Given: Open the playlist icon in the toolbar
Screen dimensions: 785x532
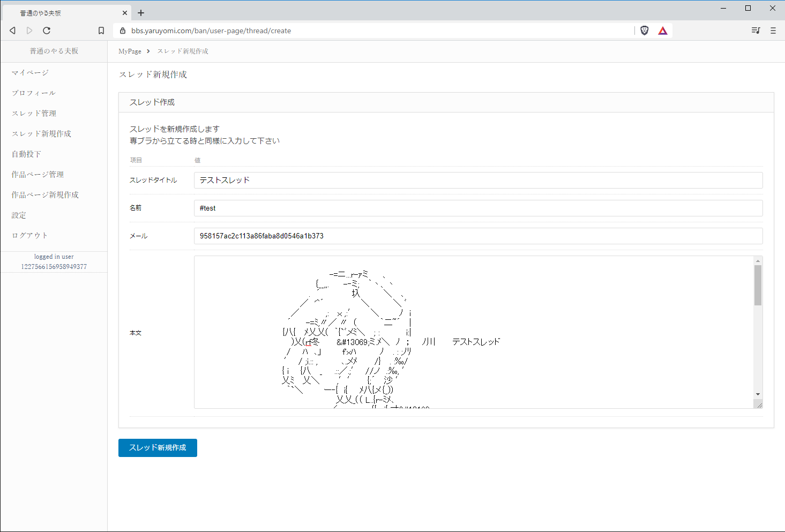Looking at the screenshot, I should 756,31.
